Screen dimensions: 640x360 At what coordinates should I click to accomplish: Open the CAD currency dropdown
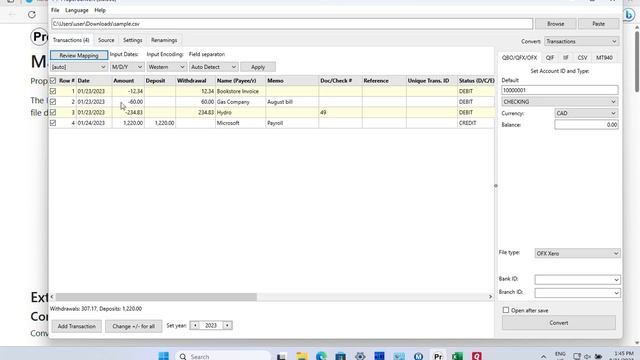click(x=586, y=113)
